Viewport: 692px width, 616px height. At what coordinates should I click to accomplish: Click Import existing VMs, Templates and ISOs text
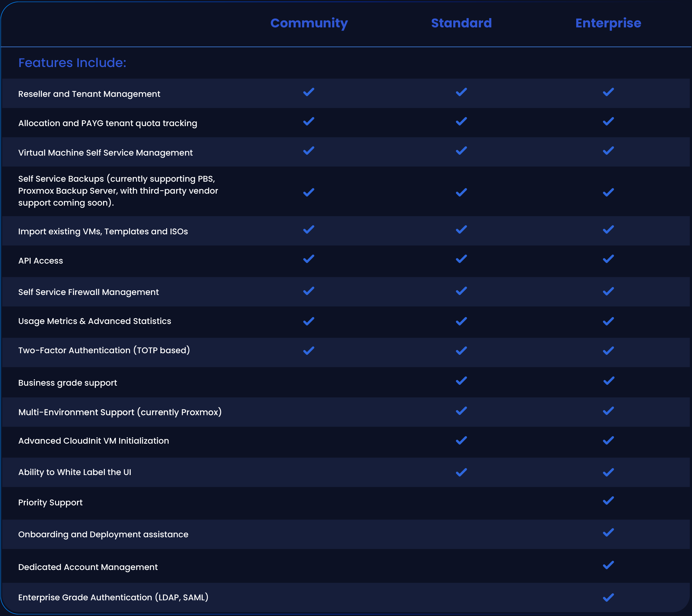pos(103,231)
